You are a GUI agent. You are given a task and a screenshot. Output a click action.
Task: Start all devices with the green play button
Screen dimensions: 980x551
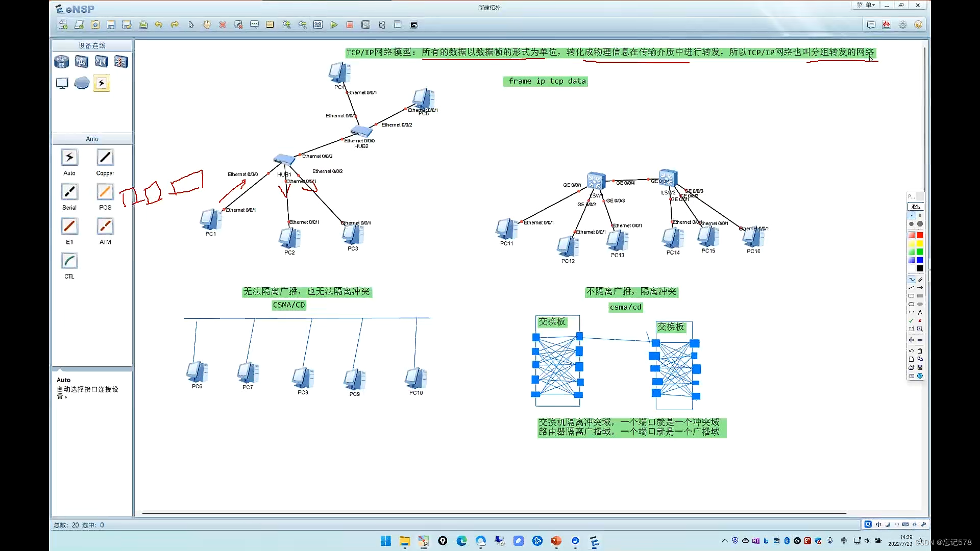334,24
